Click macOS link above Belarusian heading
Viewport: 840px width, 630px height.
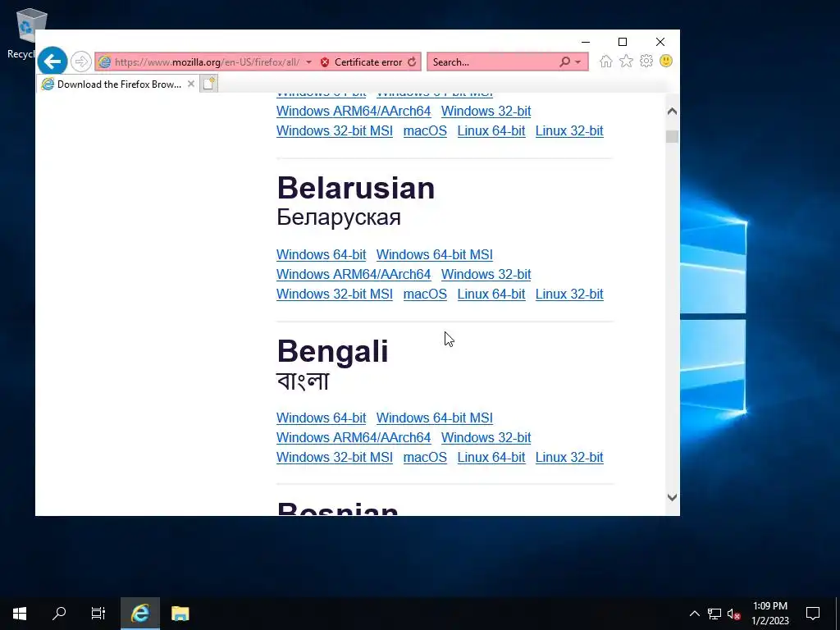(425, 130)
